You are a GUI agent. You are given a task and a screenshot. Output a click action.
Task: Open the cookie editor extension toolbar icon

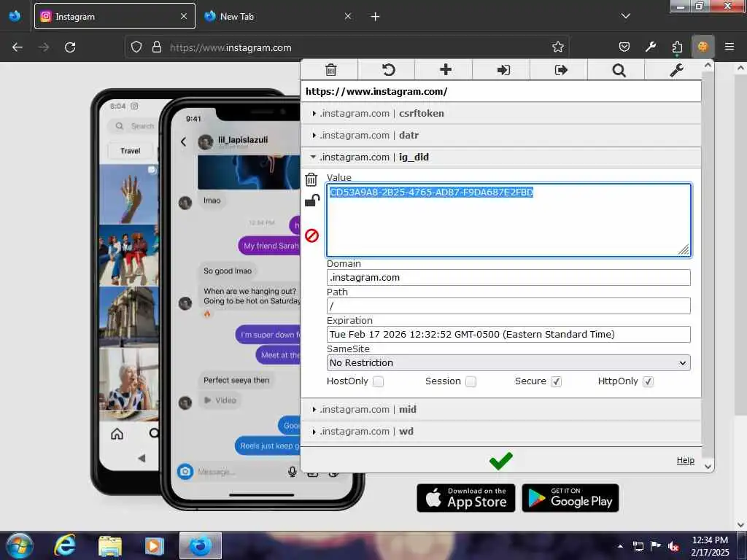[703, 47]
